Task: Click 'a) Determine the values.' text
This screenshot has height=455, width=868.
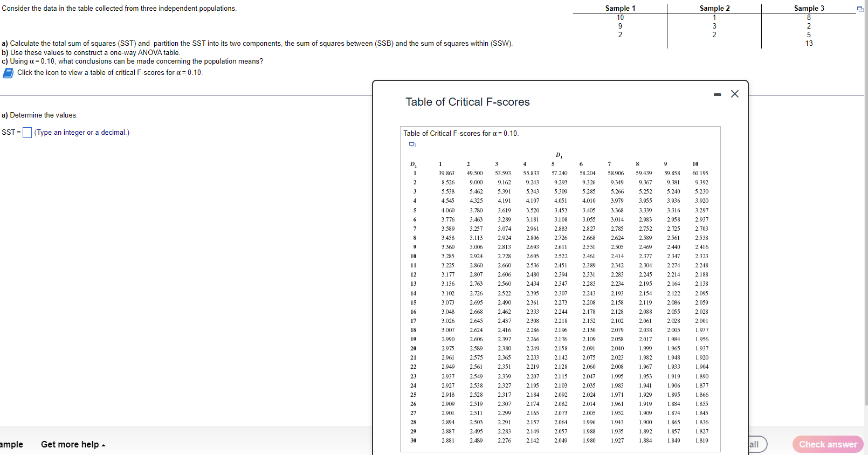Action: pos(39,115)
